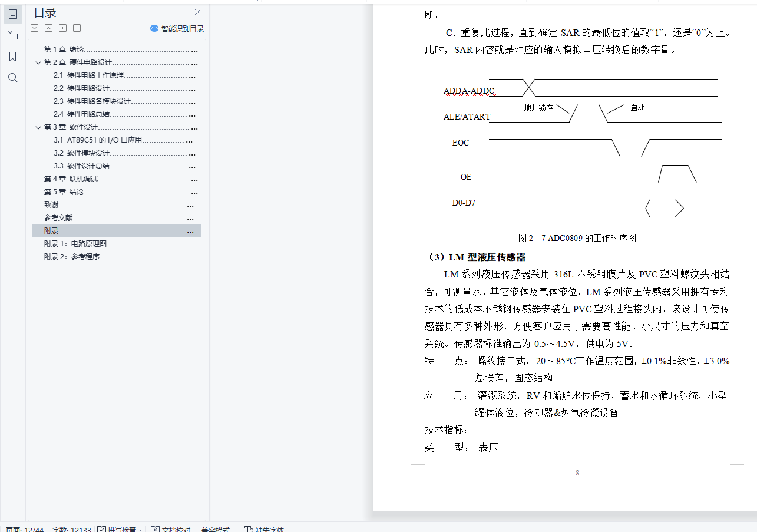Collapse the 第3章 软件设计 chevron
The image size is (757, 532).
[x=38, y=127]
